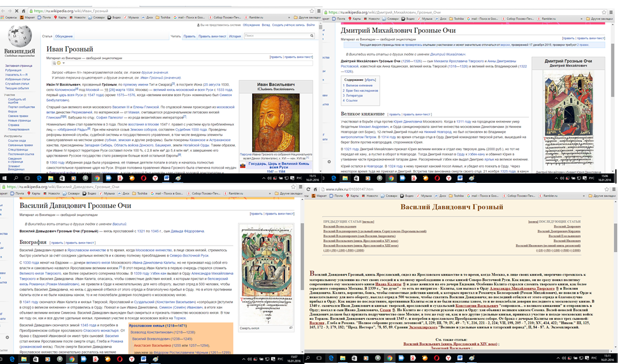Open the Другие закладки folder in the Дмитрий Михайлович window

coord(599,19)
